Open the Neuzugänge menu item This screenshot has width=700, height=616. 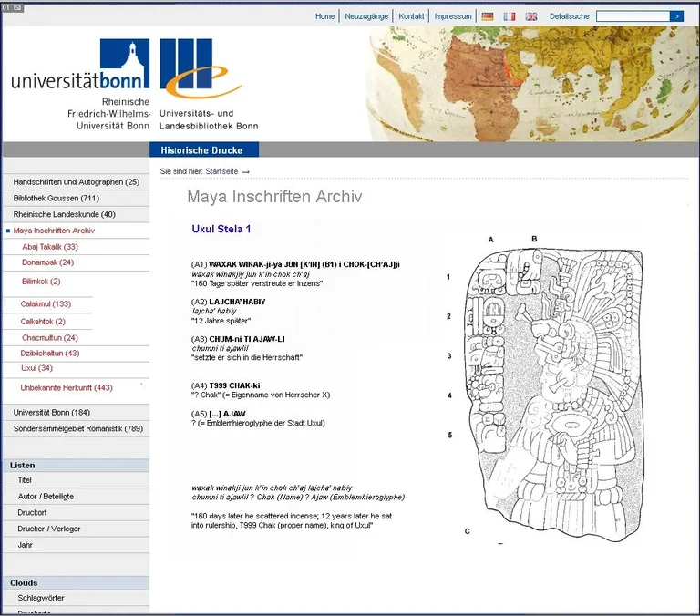click(365, 16)
